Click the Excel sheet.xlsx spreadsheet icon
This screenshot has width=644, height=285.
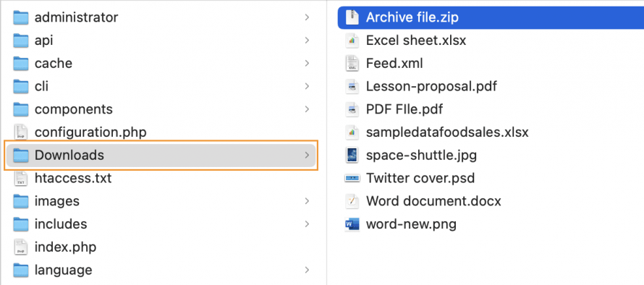point(352,41)
